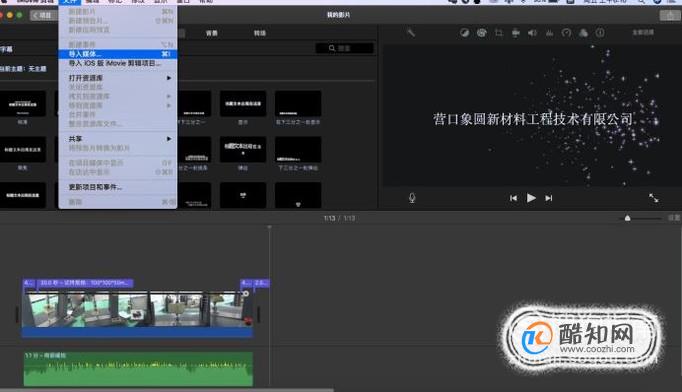Select the video clip filmstrip in the timeline
682x392 pixels.
click(x=137, y=309)
